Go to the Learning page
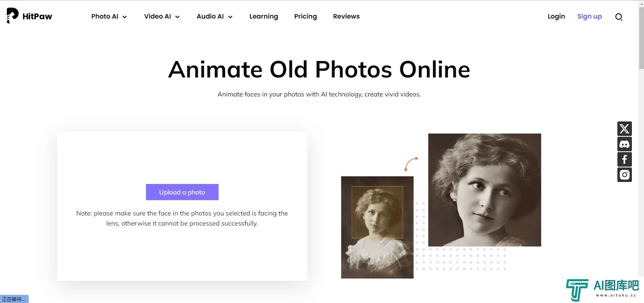The image size is (644, 303). (x=264, y=17)
